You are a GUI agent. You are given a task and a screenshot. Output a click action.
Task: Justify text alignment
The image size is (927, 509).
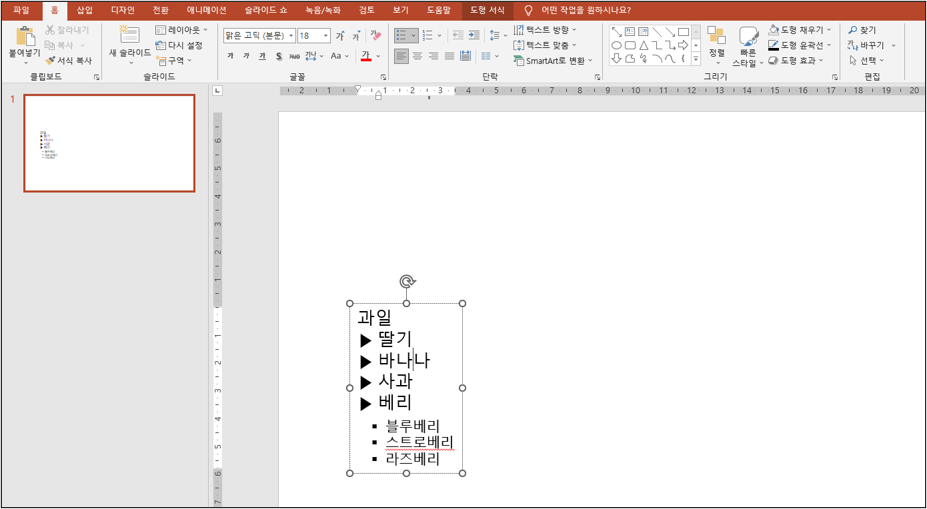click(449, 56)
